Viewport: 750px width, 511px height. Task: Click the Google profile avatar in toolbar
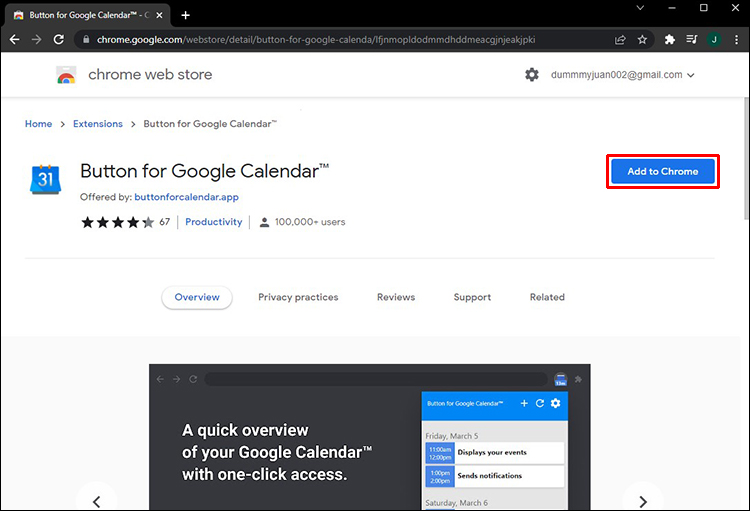coord(714,39)
